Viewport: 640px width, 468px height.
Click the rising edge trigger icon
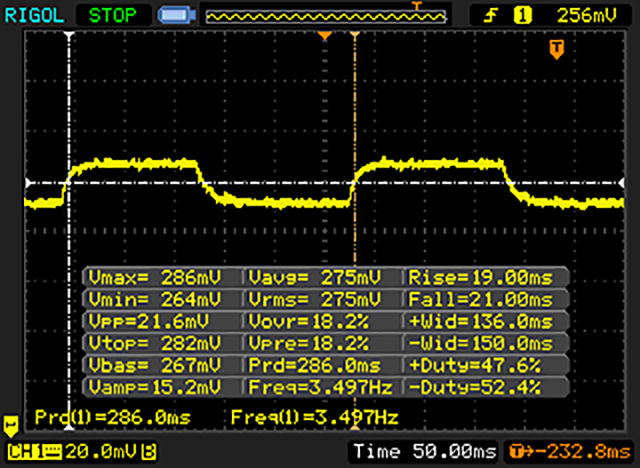pyautogui.click(x=491, y=16)
